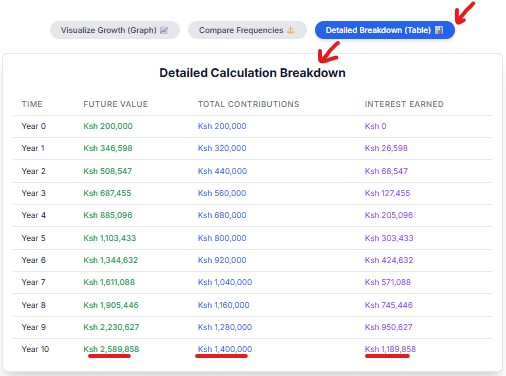Click future value Ksh 885,096
This screenshot has width=506, height=376.
click(108, 215)
